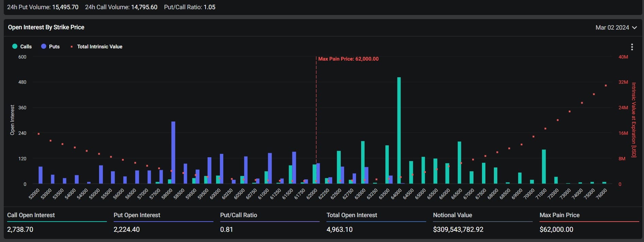This screenshot has width=644, height=242.
Task: Click the Notional Value label
Action: click(x=452, y=215)
